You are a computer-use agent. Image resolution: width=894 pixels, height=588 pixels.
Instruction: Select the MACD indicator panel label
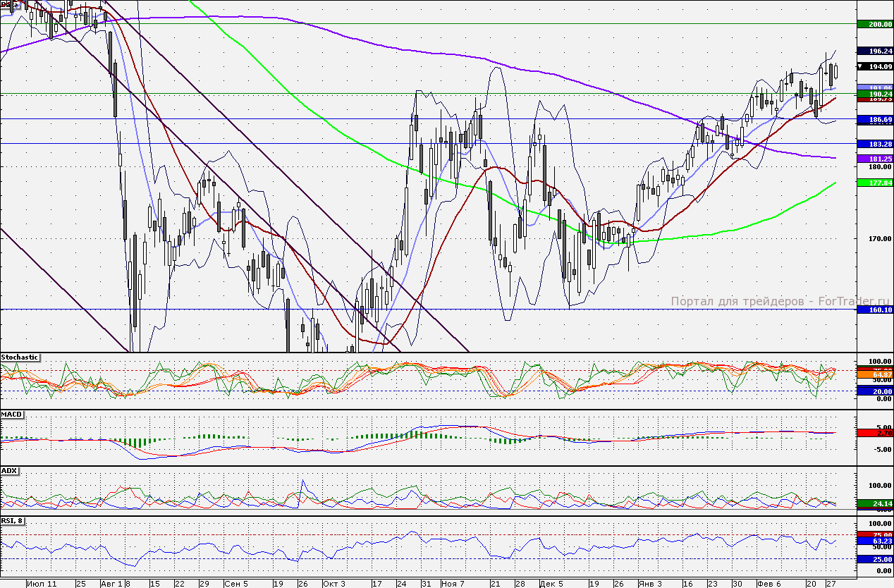tap(13, 415)
